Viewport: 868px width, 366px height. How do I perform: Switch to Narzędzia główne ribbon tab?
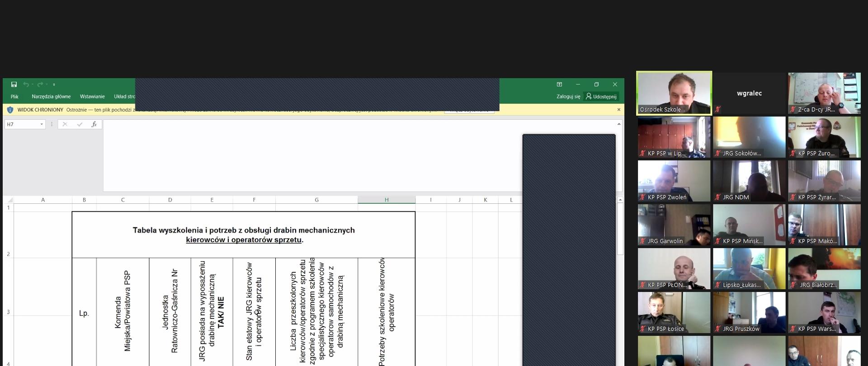(x=51, y=97)
